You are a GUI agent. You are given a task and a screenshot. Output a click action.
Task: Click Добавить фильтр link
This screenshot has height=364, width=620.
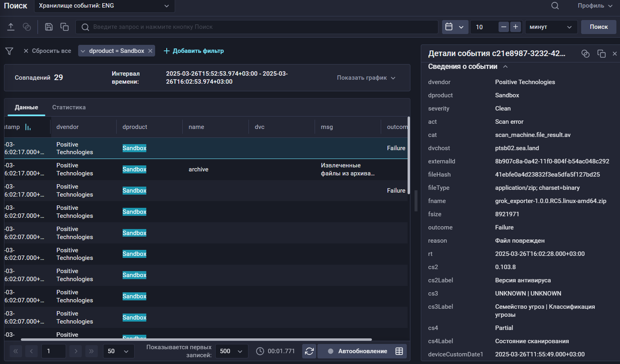194,51
